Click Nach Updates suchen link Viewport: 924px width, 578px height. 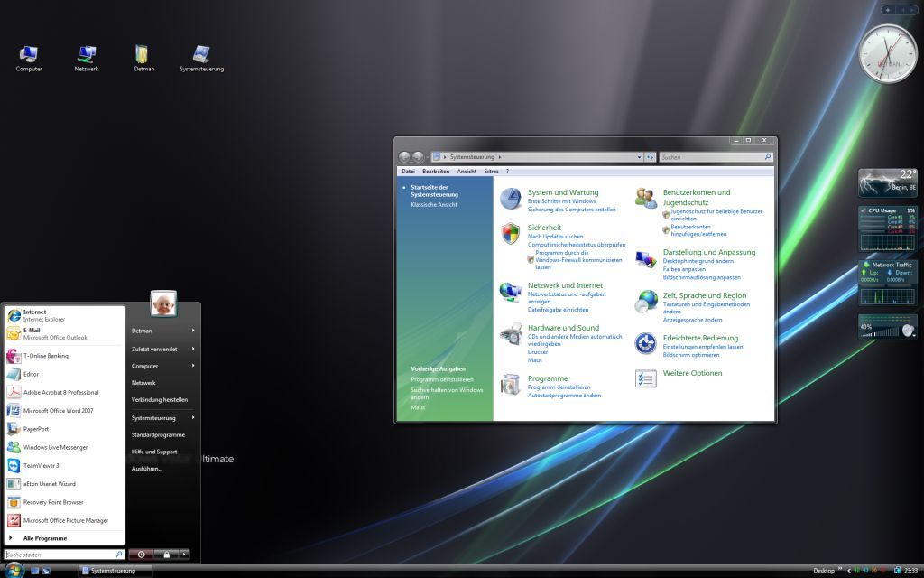tap(555, 237)
